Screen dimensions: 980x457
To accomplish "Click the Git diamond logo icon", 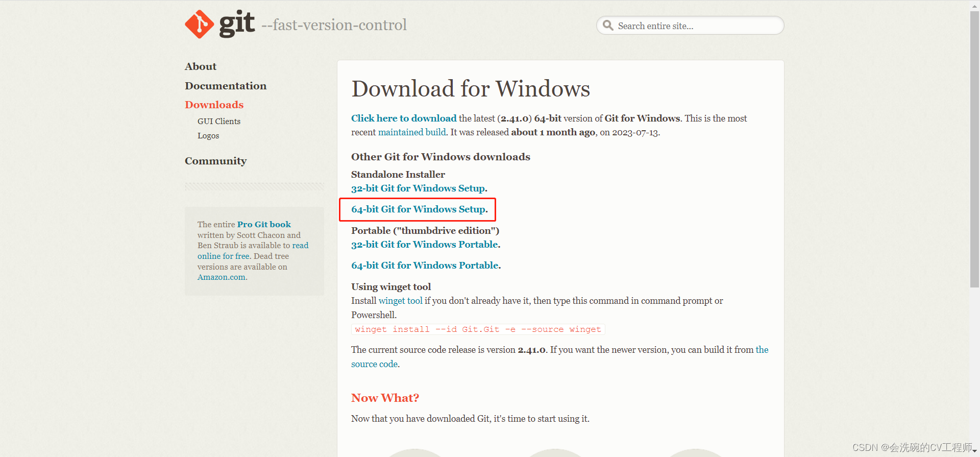I will pyautogui.click(x=199, y=25).
